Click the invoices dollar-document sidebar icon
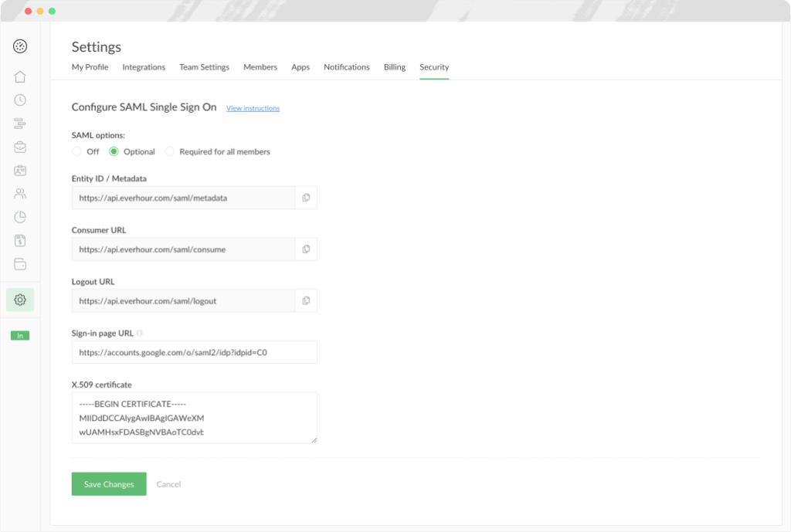The height and width of the screenshot is (532, 791). pyautogui.click(x=19, y=240)
